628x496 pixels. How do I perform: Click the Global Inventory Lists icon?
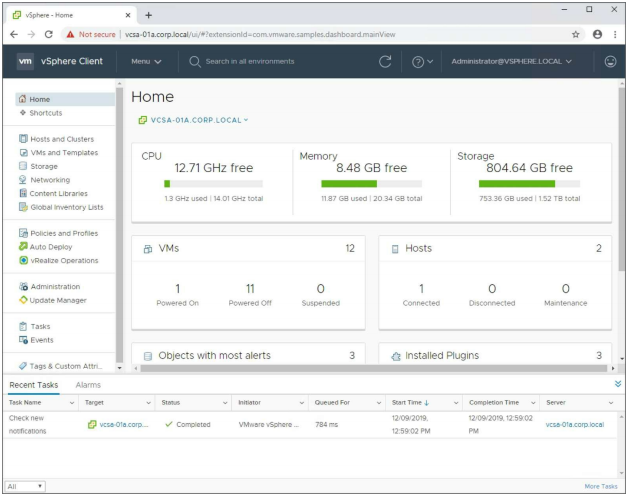click(x=23, y=207)
